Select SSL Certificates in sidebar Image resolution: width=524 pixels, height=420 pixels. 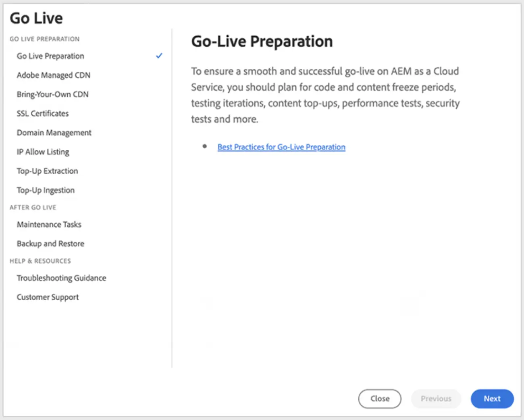point(43,113)
